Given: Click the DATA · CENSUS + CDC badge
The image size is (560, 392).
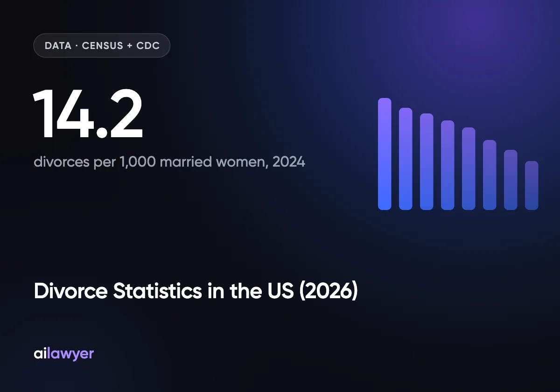Looking at the screenshot, I should pyautogui.click(x=102, y=46).
